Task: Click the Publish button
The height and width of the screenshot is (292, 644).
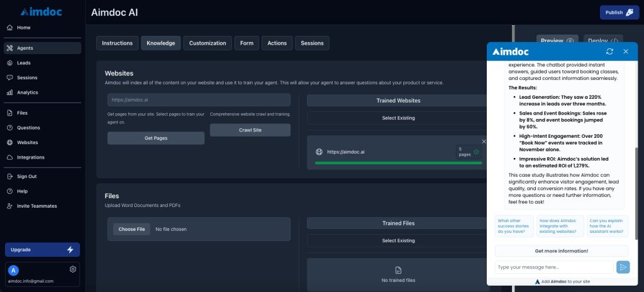Action: point(619,12)
